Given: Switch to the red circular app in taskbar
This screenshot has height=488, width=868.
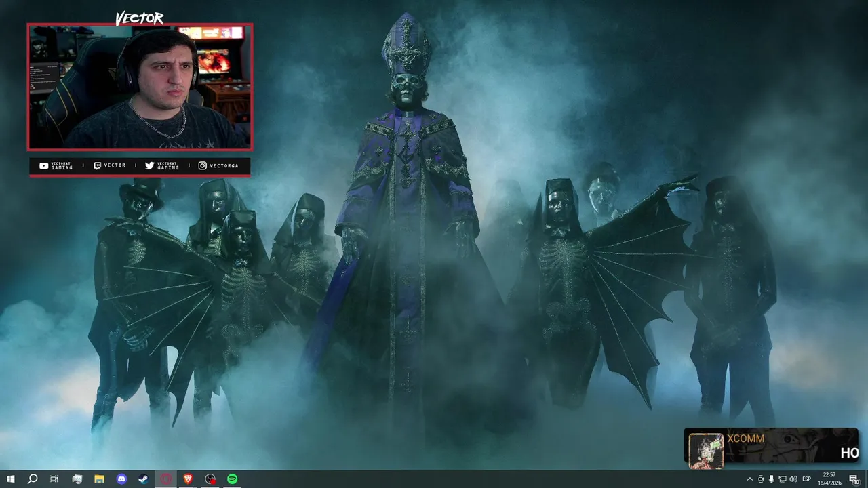Looking at the screenshot, I should 166,479.
